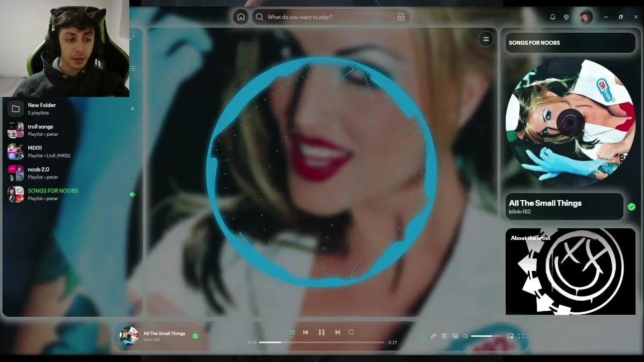Open the miniplayer icon
The width and height of the screenshot is (644, 362).
coord(510,336)
